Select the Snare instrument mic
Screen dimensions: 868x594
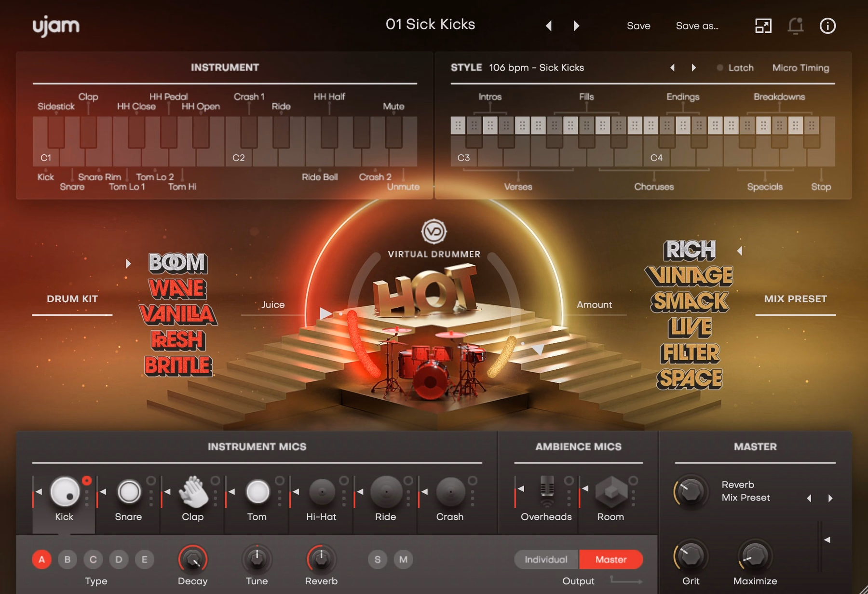coord(129,492)
